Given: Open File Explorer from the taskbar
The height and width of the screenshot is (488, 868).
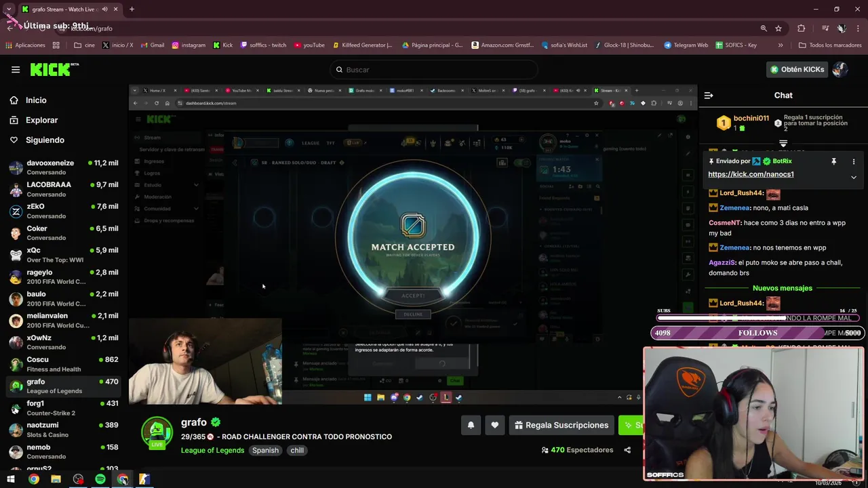Looking at the screenshot, I should pyautogui.click(x=56, y=479).
